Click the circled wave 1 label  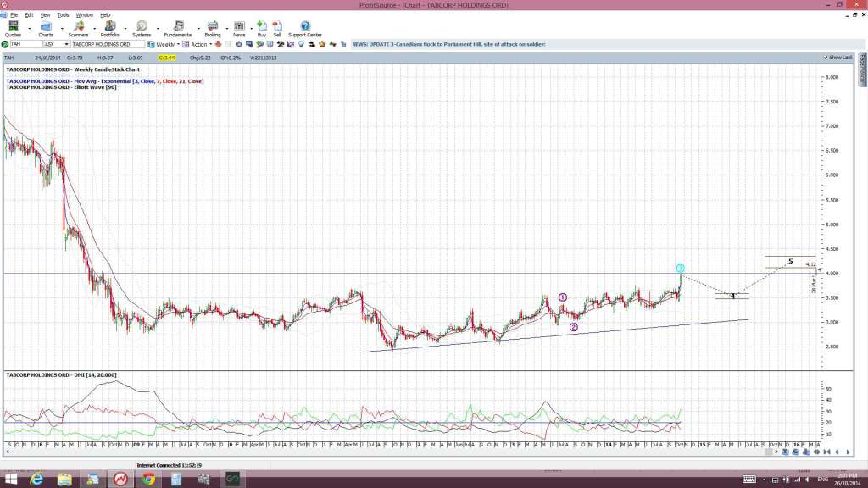(563, 297)
